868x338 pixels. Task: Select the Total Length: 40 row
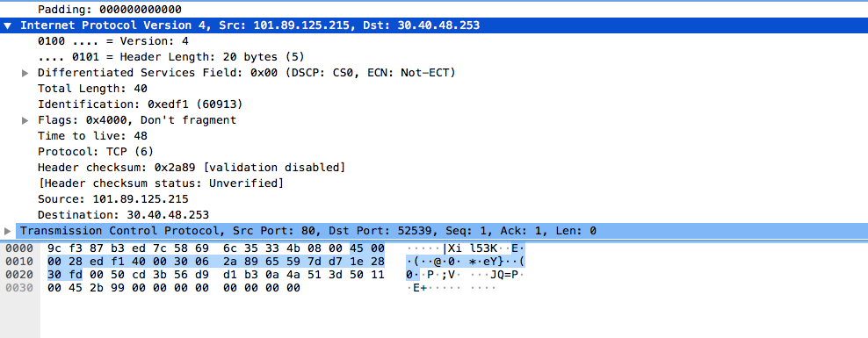point(434,89)
